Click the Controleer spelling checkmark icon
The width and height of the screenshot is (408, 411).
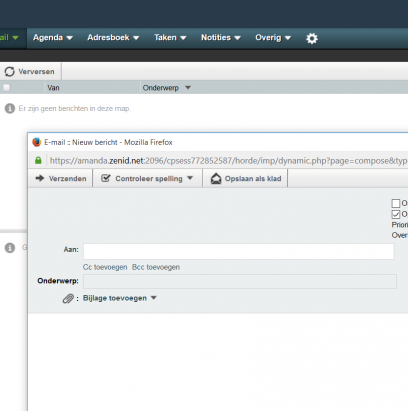106,178
